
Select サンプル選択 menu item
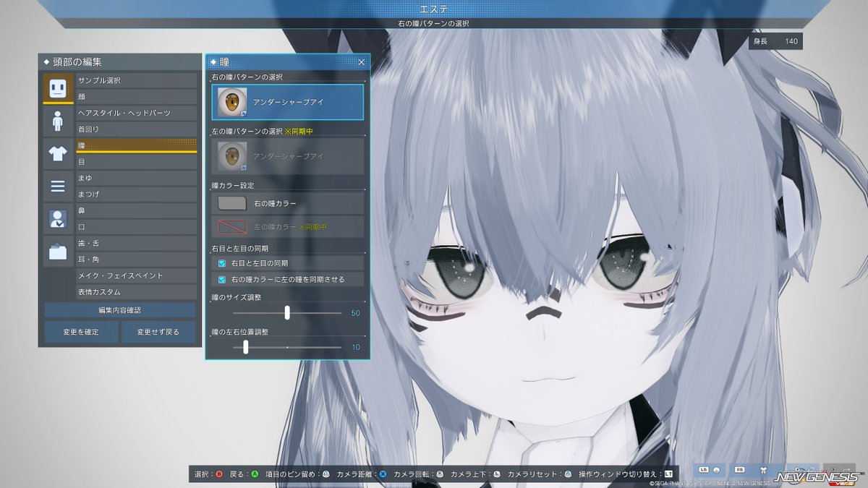[136, 80]
